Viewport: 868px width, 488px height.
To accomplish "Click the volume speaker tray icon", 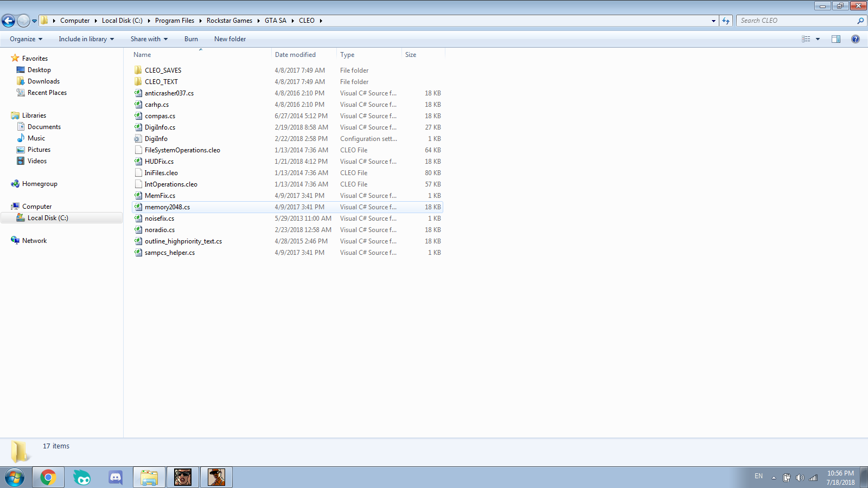I will tap(800, 478).
